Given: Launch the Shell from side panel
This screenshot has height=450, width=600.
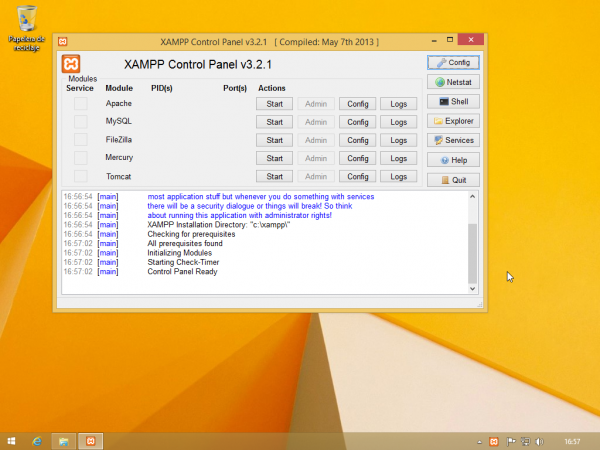Looking at the screenshot, I should coord(453,101).
